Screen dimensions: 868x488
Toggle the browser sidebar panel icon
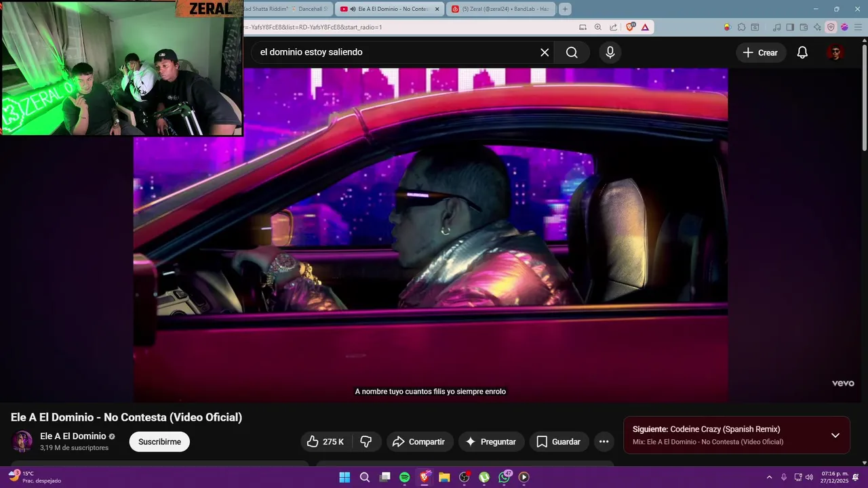click(790, 27)
